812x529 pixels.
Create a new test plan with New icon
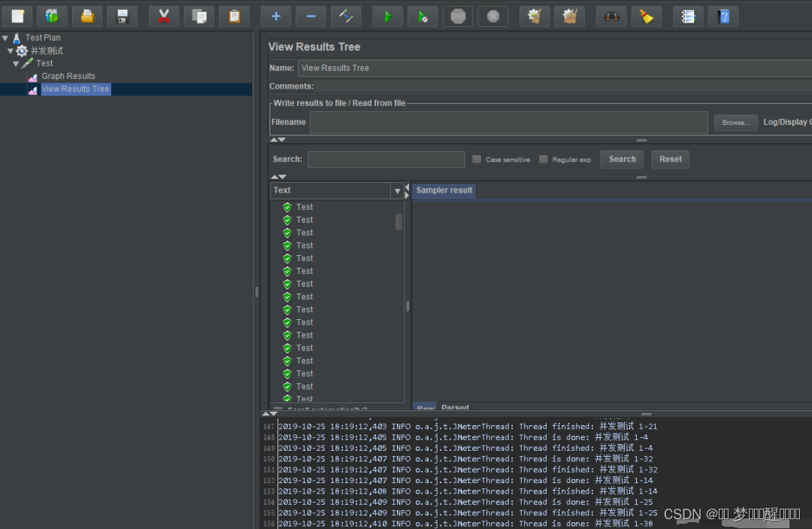click(x=17, y=17)
